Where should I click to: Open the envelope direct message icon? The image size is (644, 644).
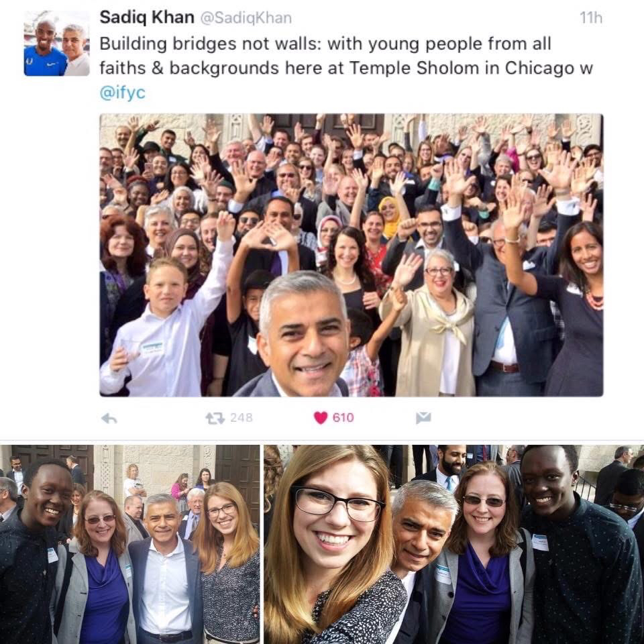tap(423, 418)
